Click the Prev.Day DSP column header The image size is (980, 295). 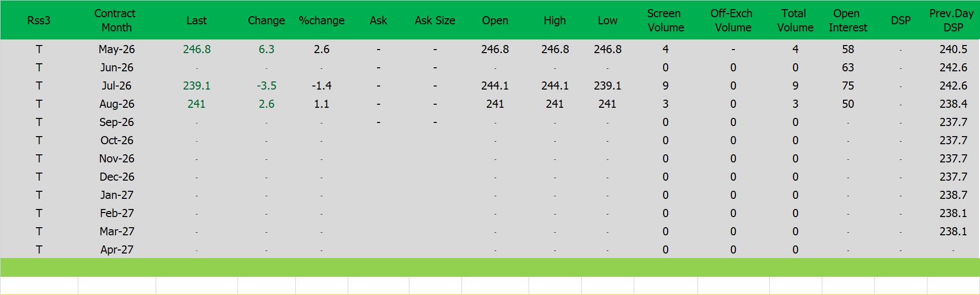click(x=953, y=20)
